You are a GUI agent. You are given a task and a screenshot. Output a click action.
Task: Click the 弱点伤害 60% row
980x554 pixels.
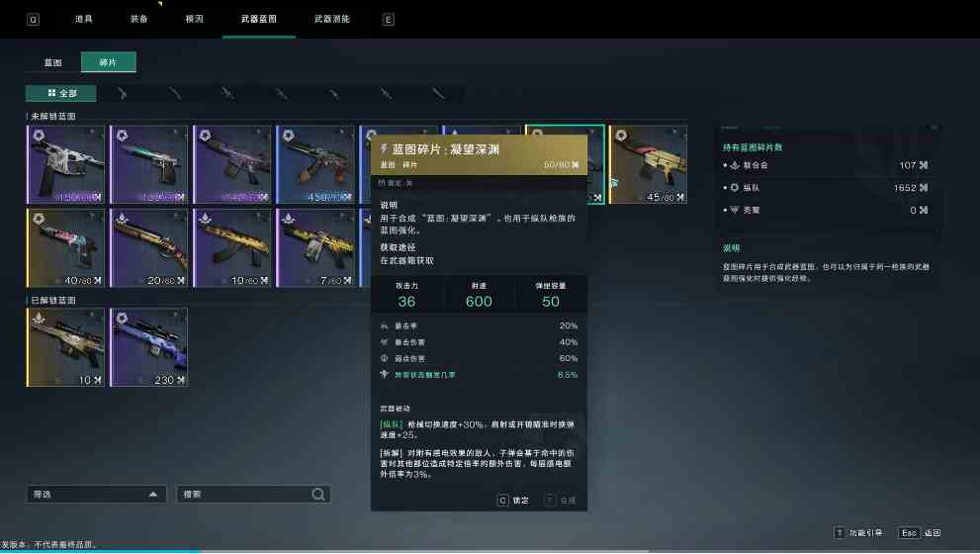coord(479,358)
